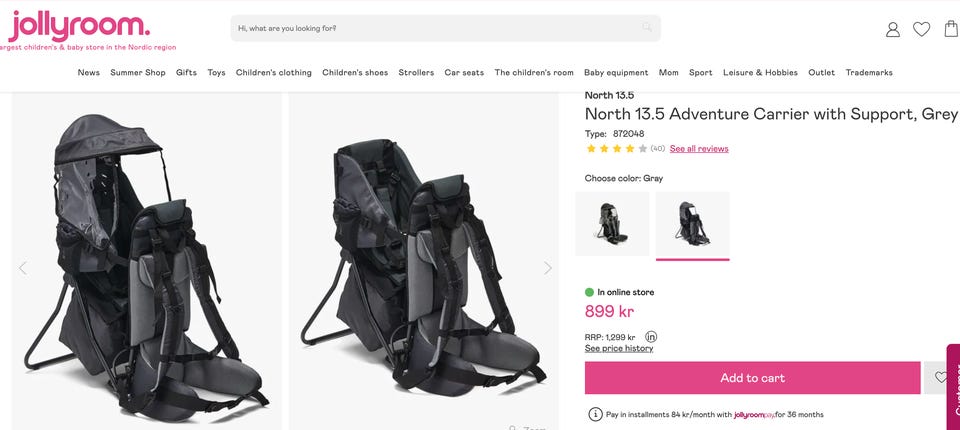Select first gray color variant thumbnail
The height and width of the screenshot is (430, 960).
612,224
